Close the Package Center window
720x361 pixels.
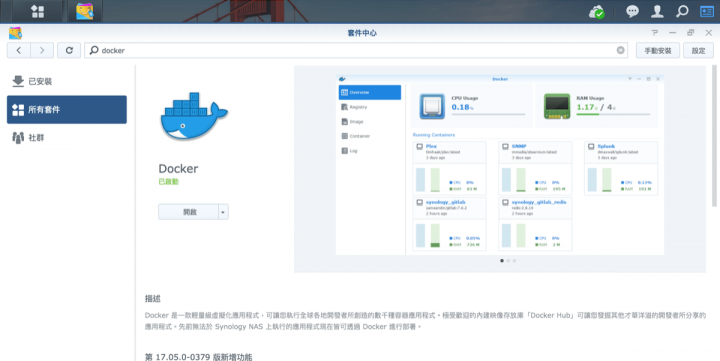click(709, 33)
